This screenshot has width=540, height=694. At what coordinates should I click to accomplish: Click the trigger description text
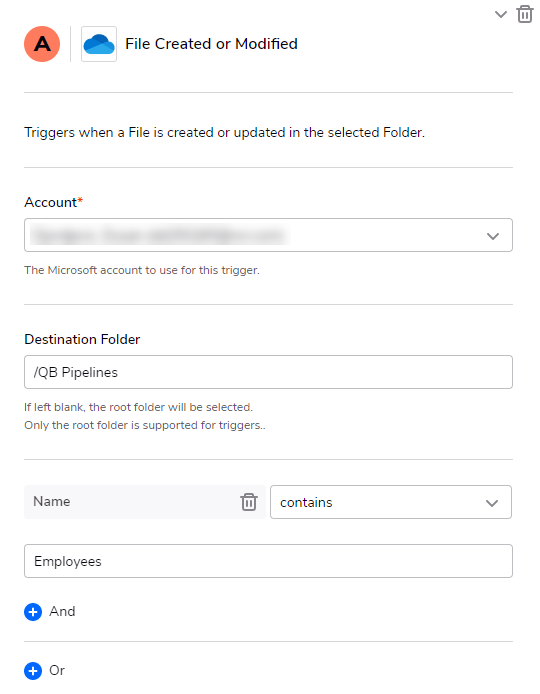pos(224,132)
